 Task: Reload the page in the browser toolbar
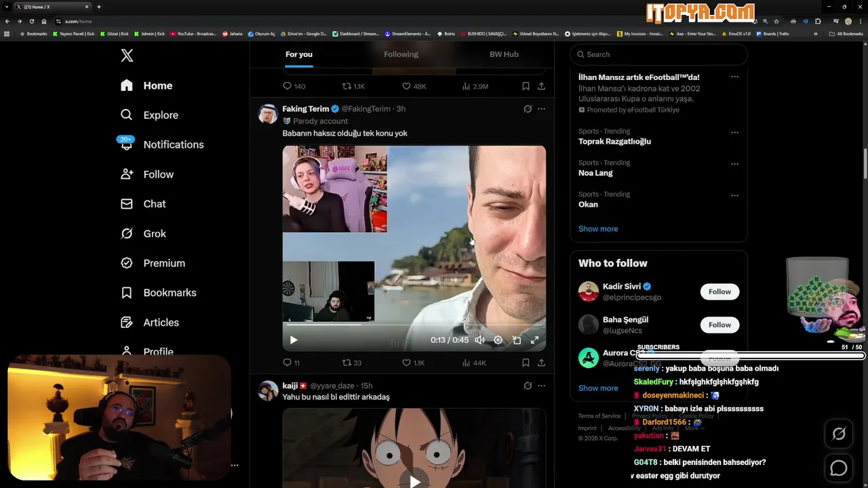[31, 21]
